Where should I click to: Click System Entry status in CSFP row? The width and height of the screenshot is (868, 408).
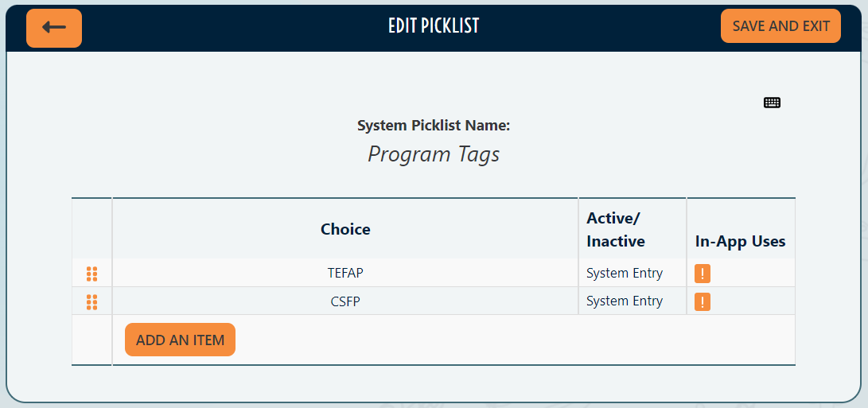pos(625,301)
